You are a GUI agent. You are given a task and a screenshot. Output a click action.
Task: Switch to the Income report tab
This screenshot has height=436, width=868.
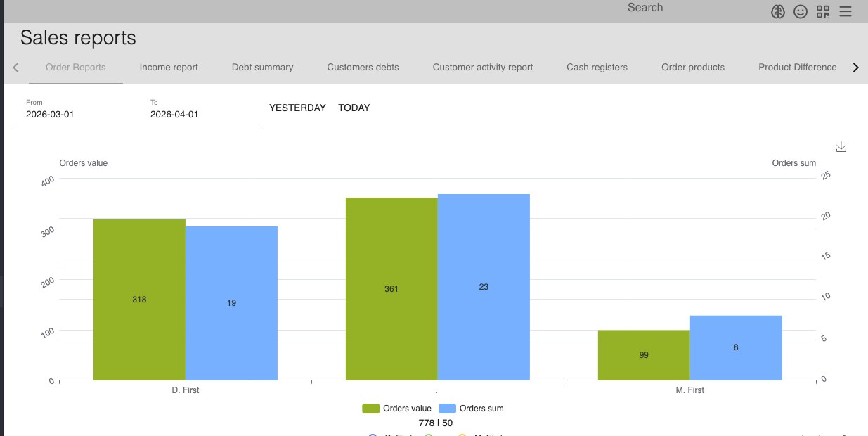click(x=169, y=68)
